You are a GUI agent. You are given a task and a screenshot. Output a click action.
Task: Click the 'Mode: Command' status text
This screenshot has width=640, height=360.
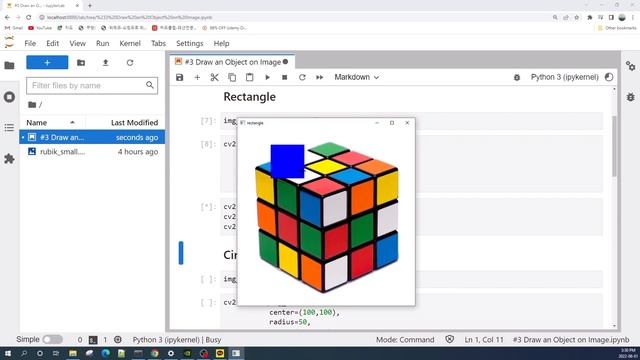[405, 340]
